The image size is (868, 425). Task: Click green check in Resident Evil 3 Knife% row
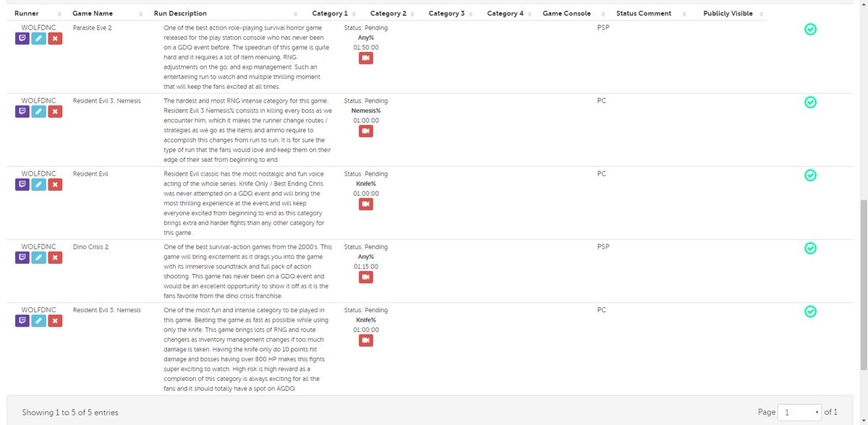pos(810,311)
